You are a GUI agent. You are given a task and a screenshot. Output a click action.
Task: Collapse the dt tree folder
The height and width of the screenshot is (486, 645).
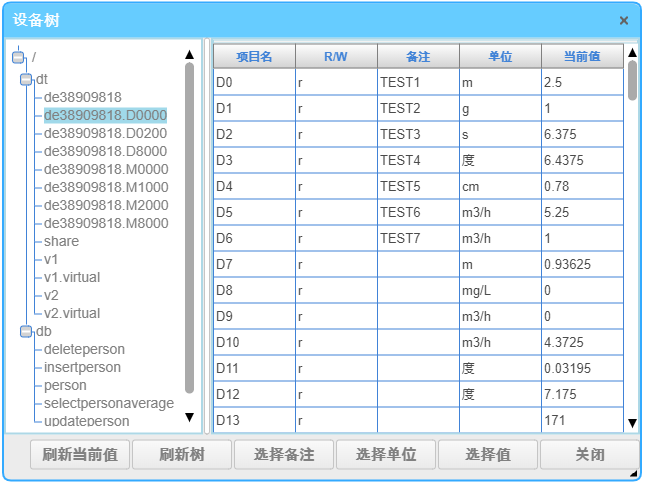coord(26,78)
